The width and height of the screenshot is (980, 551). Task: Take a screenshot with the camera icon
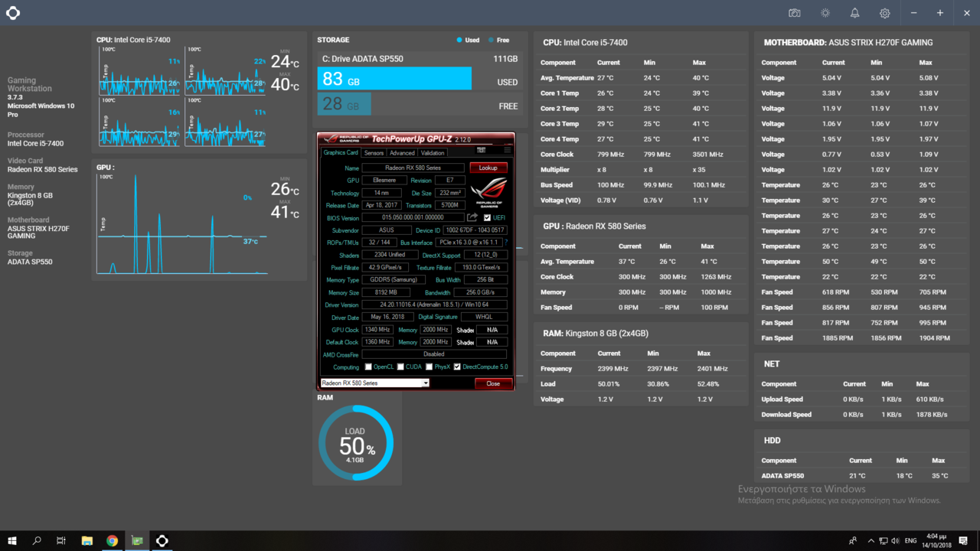[x=795, y=13]
